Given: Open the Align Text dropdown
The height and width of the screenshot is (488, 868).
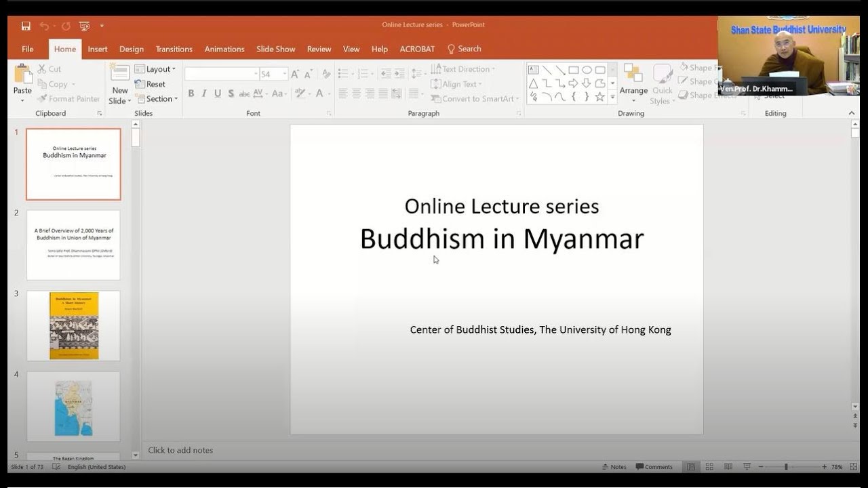Looking at the screenshot, I should point(456,84).
